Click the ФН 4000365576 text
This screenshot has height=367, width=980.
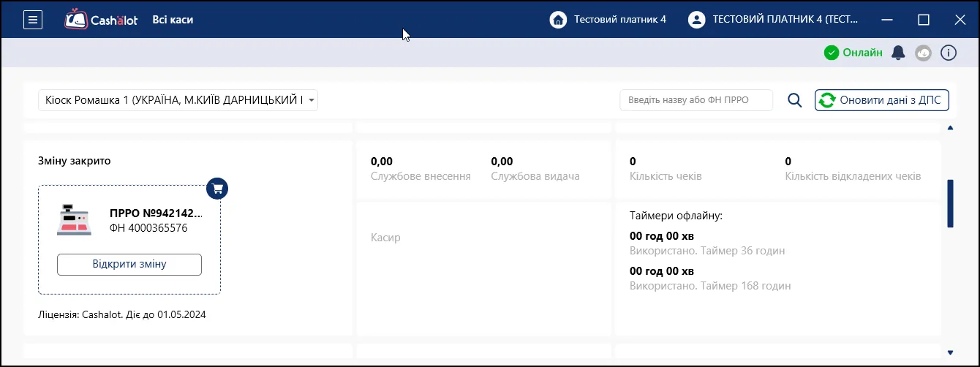point(148,228)
